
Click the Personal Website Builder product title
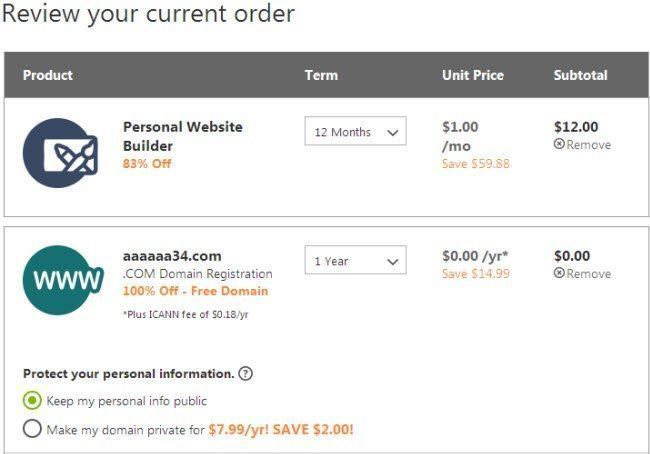click(183, 136)
